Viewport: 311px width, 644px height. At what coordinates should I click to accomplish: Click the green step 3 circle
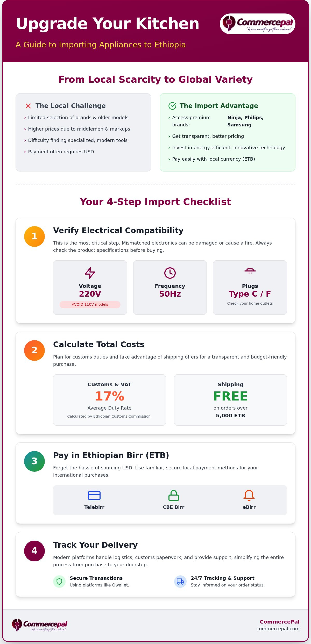34,461
